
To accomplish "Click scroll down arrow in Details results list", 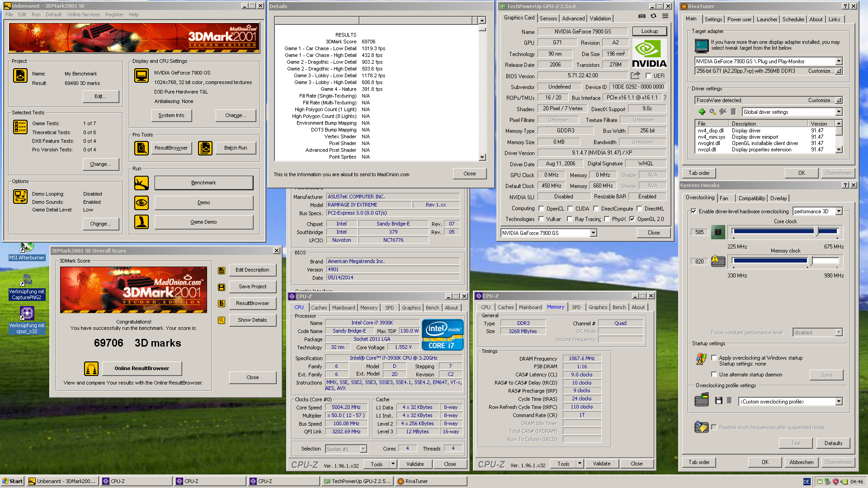I will point(482,157).
